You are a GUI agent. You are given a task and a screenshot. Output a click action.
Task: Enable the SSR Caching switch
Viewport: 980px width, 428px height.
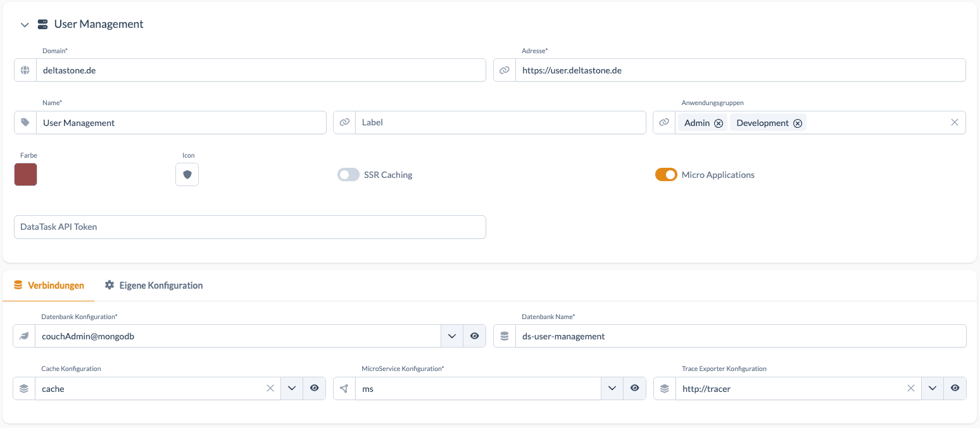point(348,175)
